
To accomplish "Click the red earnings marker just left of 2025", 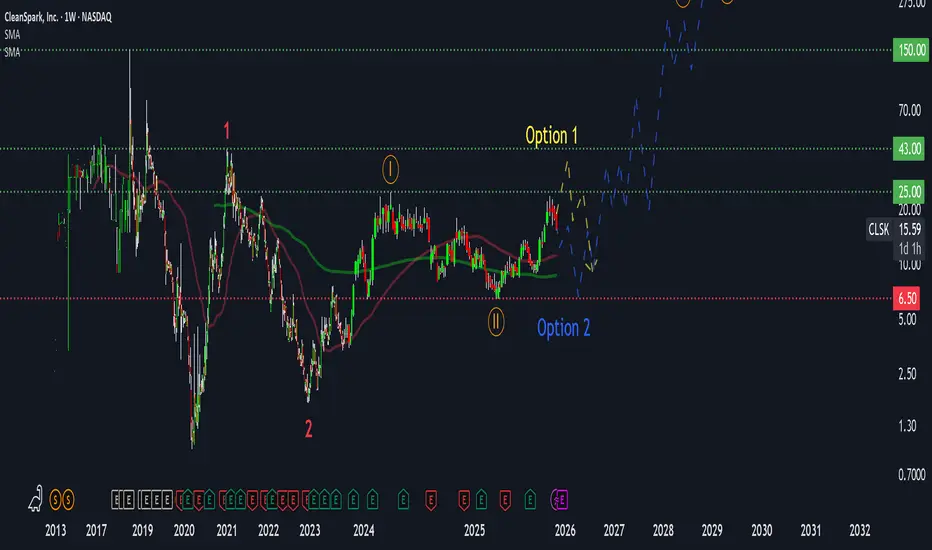I will tap(464, 500).
